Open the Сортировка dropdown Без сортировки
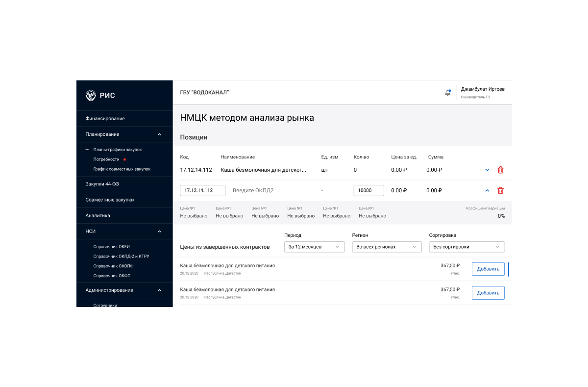 coord(467,247)
